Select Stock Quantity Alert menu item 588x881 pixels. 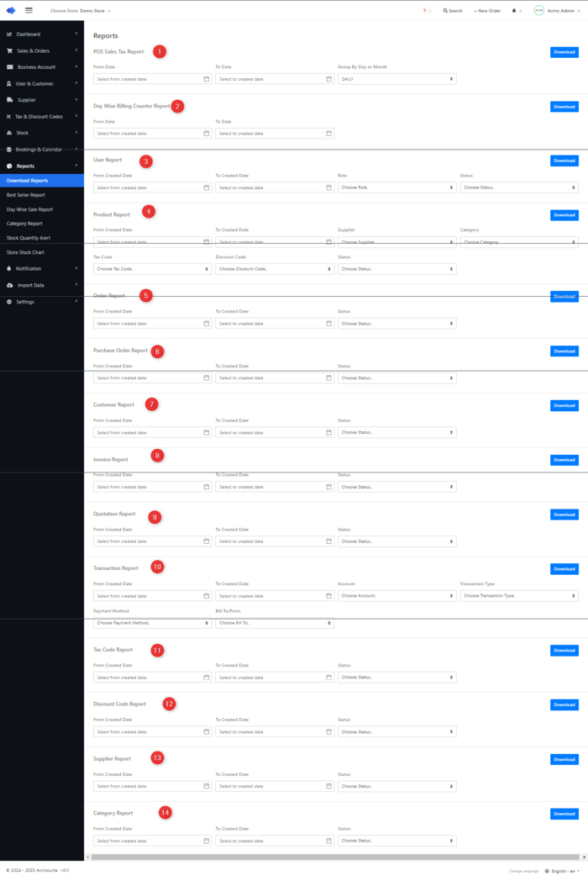tap(29, 238)
